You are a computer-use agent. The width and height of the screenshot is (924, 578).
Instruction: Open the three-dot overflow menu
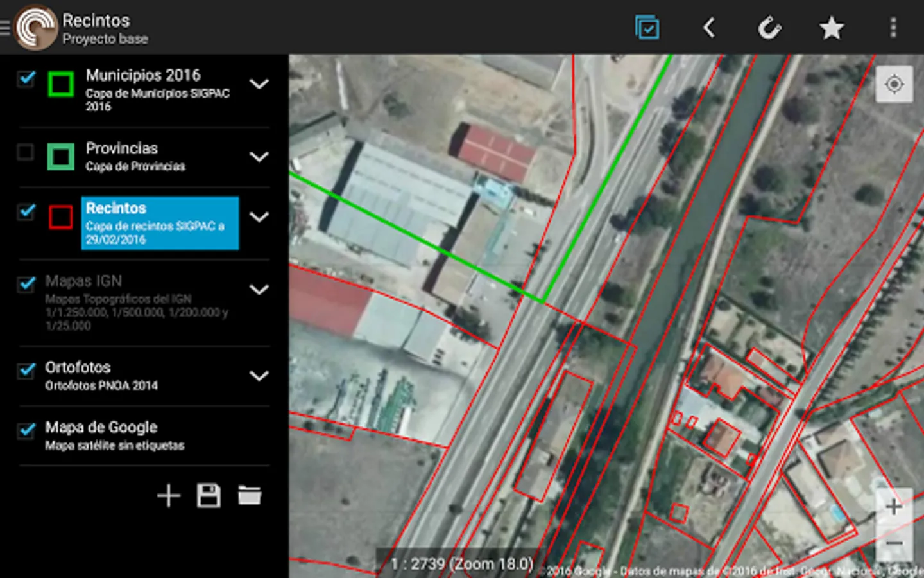click(x=893, y=28)
